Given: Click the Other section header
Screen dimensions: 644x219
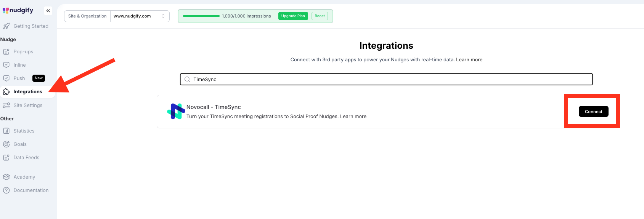Looking at the screenshot, I should pyautogui.click(x=7, y=119).
